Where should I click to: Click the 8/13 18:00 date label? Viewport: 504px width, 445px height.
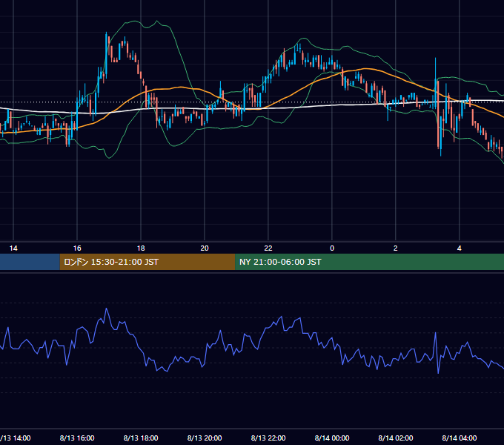[141, 438]
